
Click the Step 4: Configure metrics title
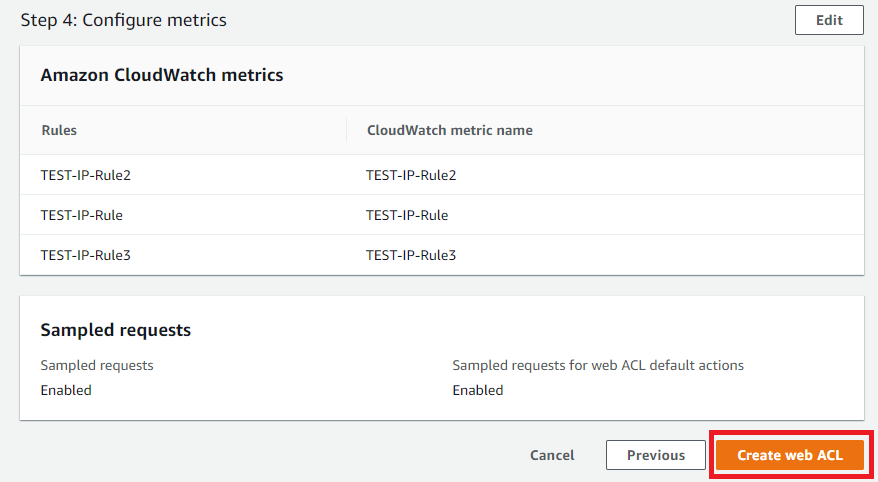[123, 20]
